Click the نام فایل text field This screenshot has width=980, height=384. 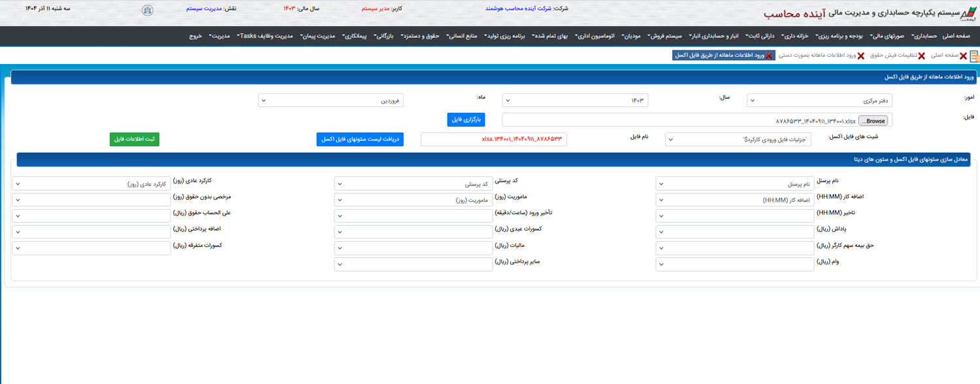click(x=494, y=140)
